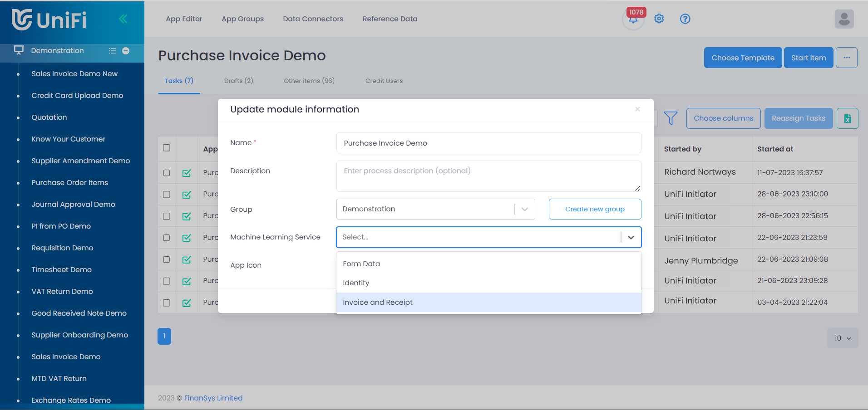
Task: Switch to the Drafts (2) tab
Action: (238, 81)
